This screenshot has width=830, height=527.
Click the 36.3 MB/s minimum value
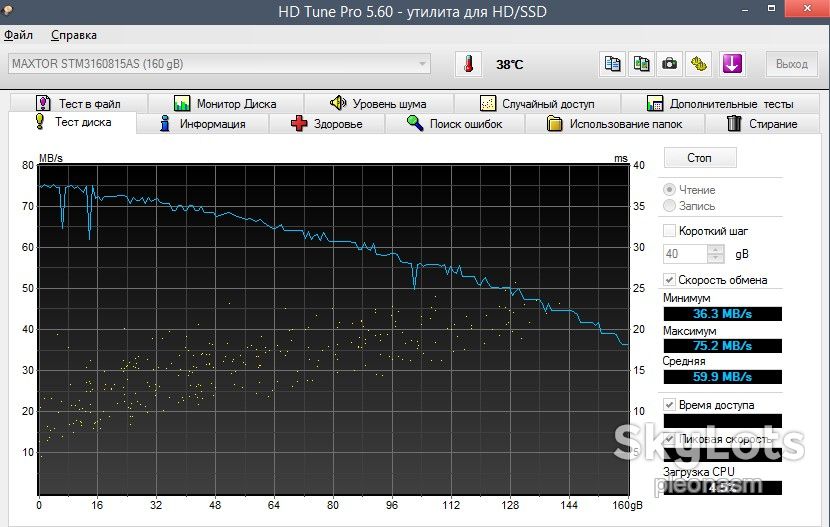pos(723,314)
